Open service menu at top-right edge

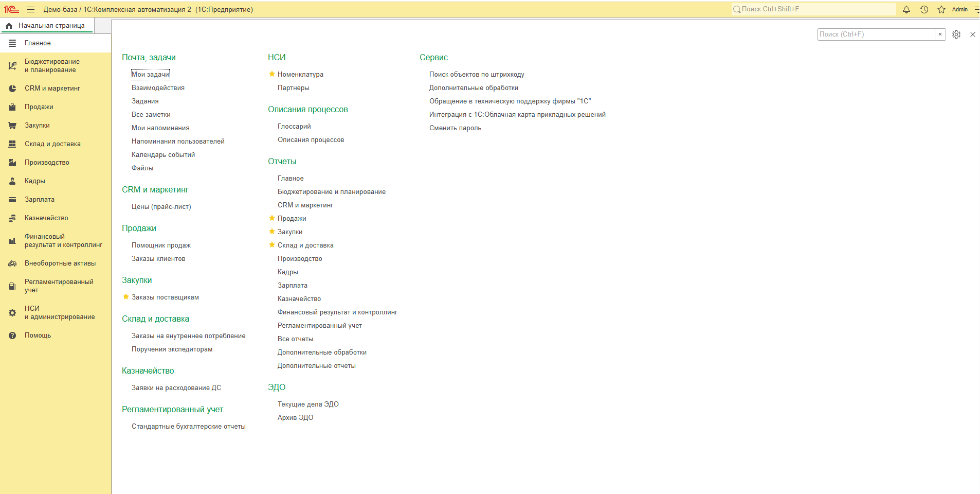976,9
